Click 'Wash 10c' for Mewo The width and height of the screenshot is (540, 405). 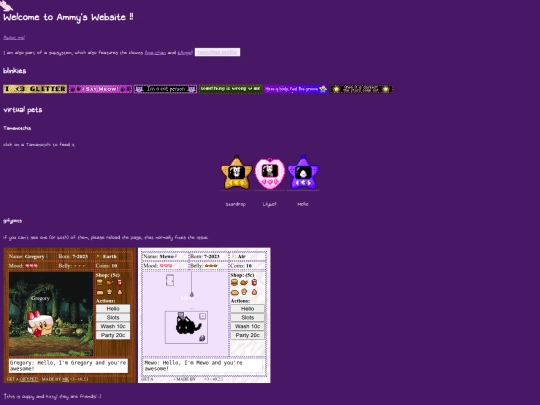[x=248, y=326]
